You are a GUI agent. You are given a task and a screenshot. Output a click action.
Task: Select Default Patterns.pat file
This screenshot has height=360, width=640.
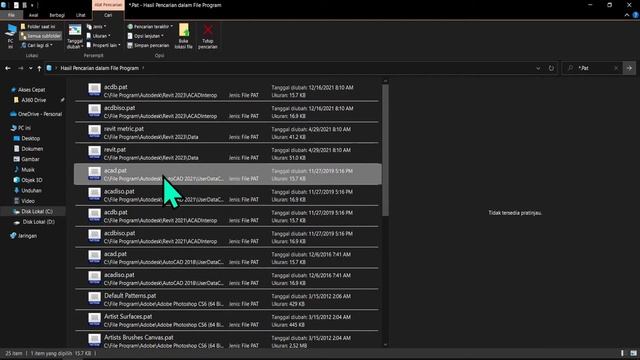tap(227, 300)
